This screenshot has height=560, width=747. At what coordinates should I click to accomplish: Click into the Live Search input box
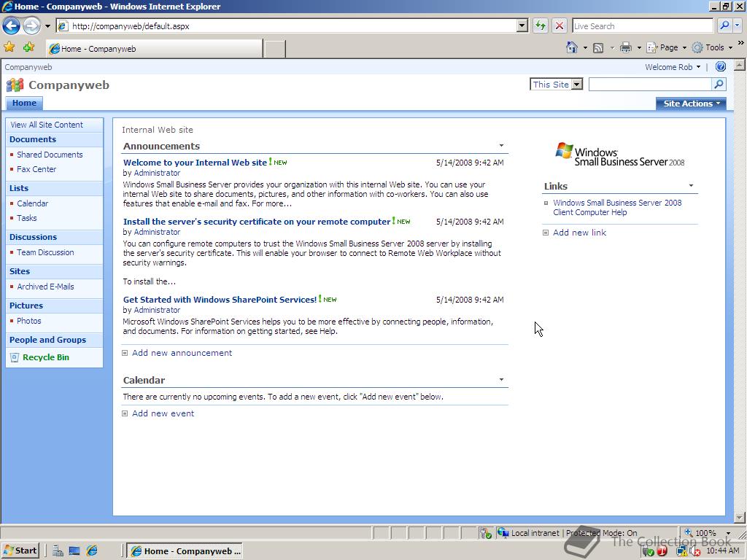coord(642,26)
